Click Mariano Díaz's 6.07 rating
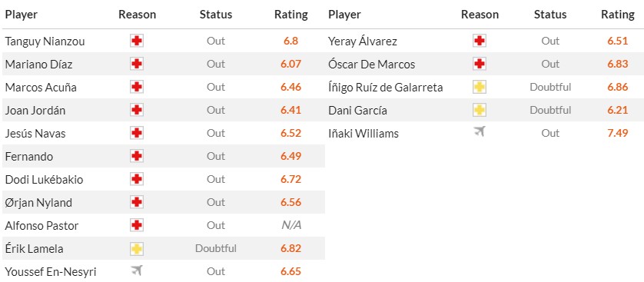This screenshot has width=644, height=282. click(x=291, y=65)
